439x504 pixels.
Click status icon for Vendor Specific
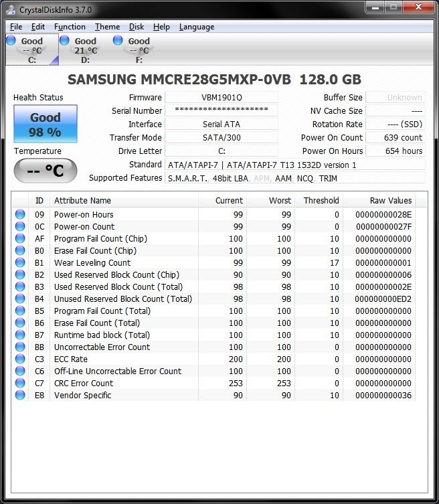20,396
